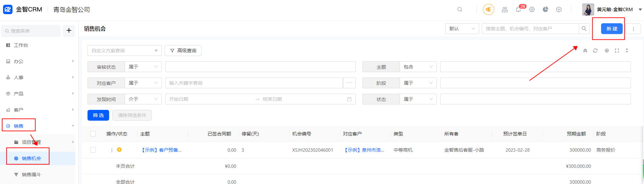Screen dimensions: 644x184
Task: Open column settings gear icon in toolbar
Action: point(607,51)
